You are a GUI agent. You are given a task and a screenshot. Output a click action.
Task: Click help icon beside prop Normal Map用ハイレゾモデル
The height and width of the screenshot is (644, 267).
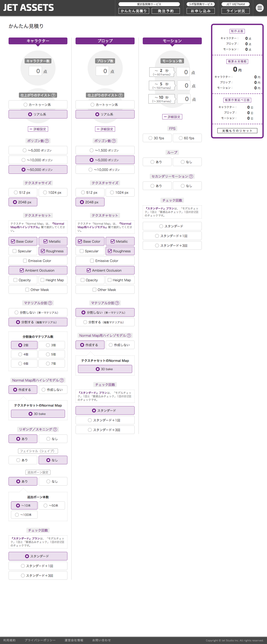(129, 335)
